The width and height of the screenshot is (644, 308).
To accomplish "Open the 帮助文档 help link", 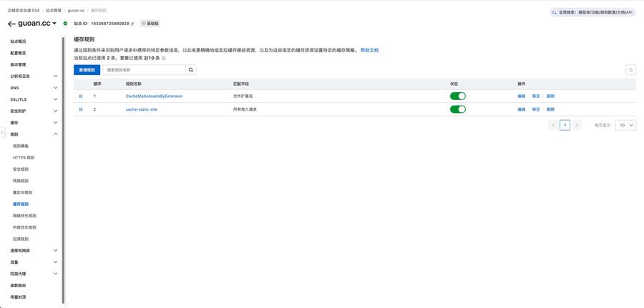I will pyautogui.click(x=369, y=50).
